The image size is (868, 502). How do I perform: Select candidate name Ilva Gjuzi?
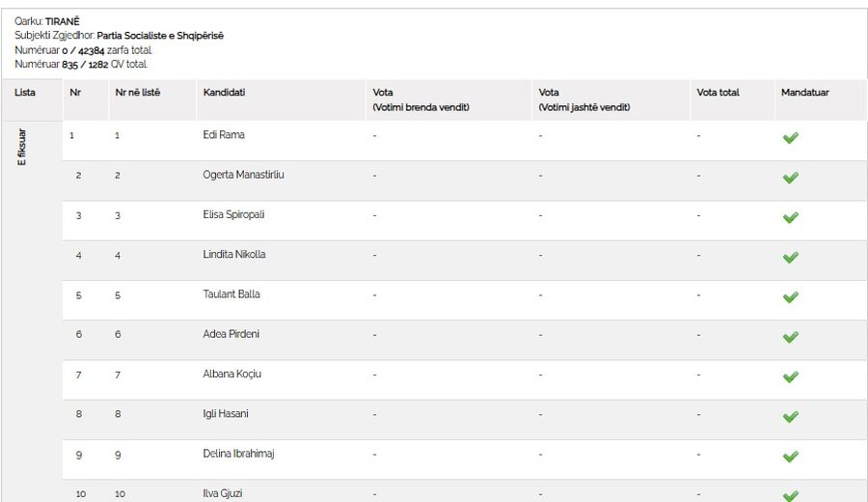pyautogui.click(x=223, y=493)
